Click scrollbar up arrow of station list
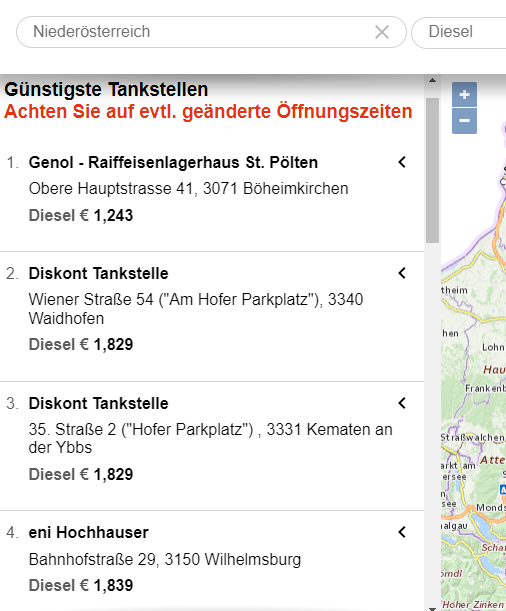The width and height of the screenshot is (506, 611). point(432,80)
